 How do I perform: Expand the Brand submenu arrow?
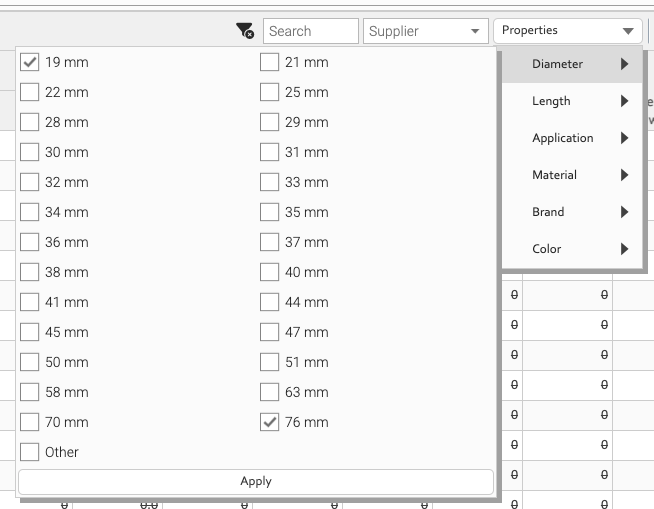624,212
